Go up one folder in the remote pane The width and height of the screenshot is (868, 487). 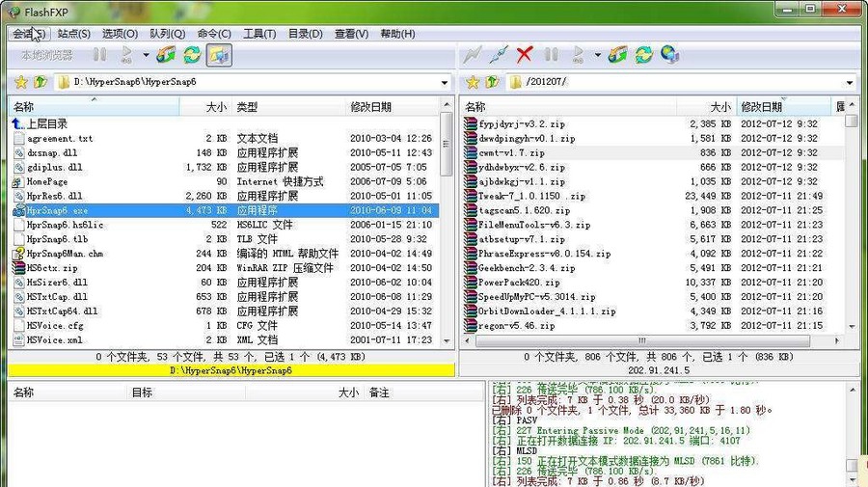492,83
